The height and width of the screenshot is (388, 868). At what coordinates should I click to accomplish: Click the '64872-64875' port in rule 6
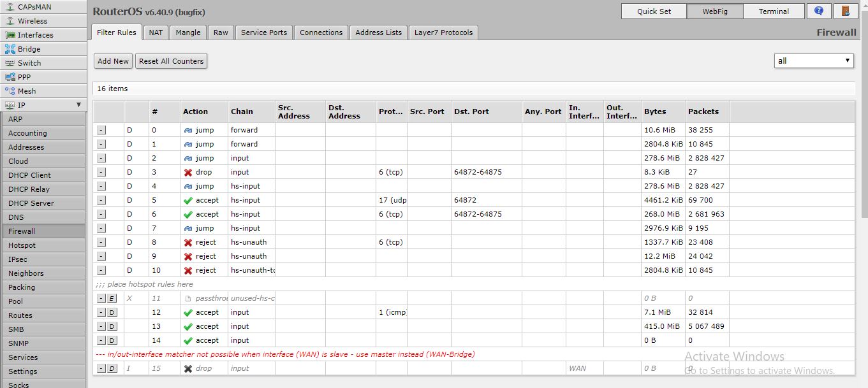[478, 214]
